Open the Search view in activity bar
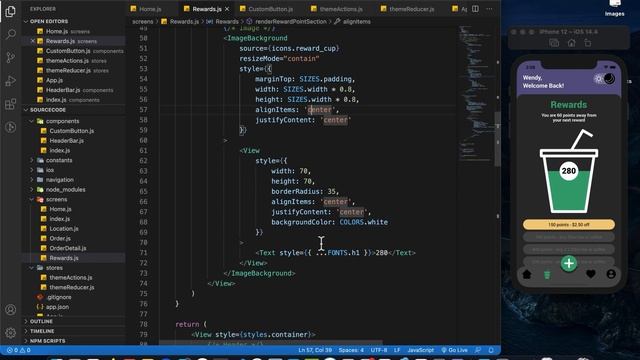 [11, 34]
